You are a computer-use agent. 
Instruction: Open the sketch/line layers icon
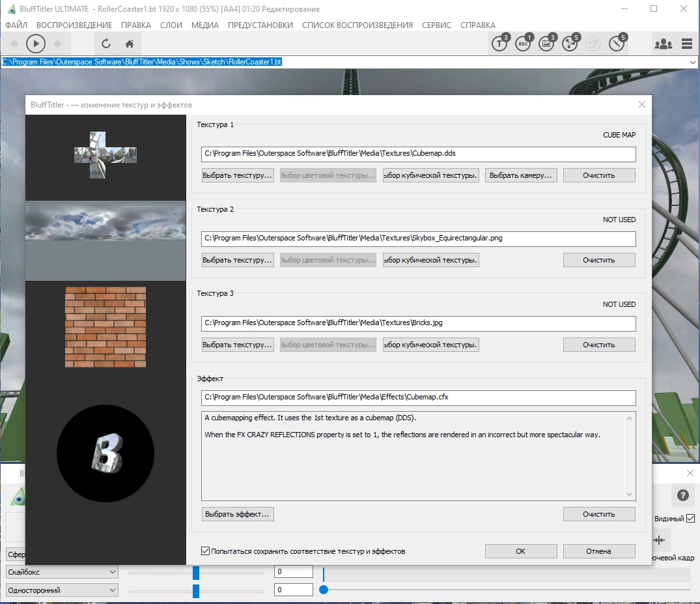[617, 43]
